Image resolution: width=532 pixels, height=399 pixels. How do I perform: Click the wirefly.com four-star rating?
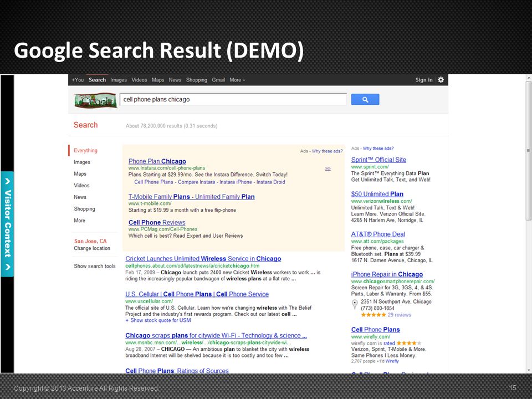click(x=409, y=343)
